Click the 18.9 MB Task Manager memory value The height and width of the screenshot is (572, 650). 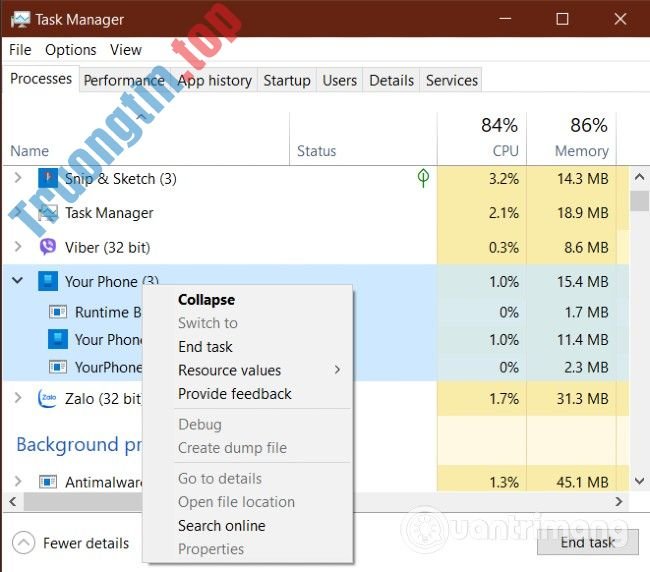(x=582, y=213)
